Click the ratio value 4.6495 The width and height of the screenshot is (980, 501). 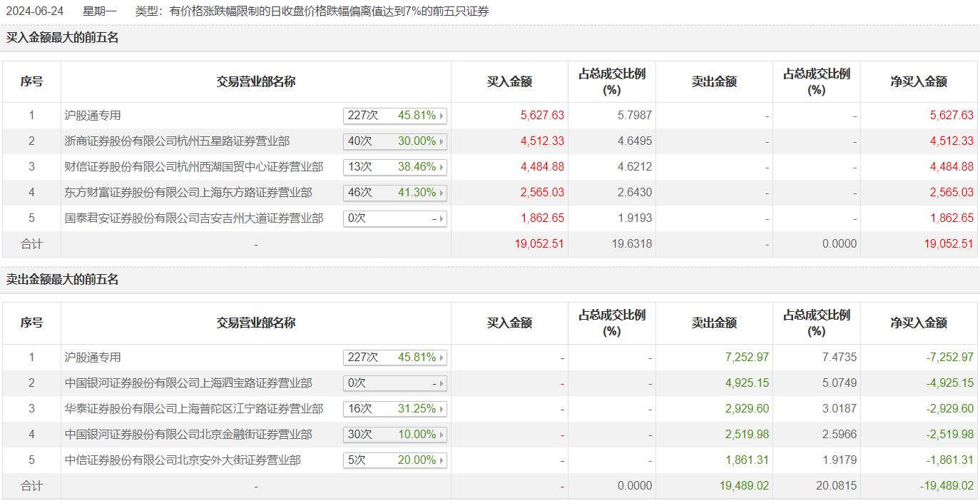635,141
